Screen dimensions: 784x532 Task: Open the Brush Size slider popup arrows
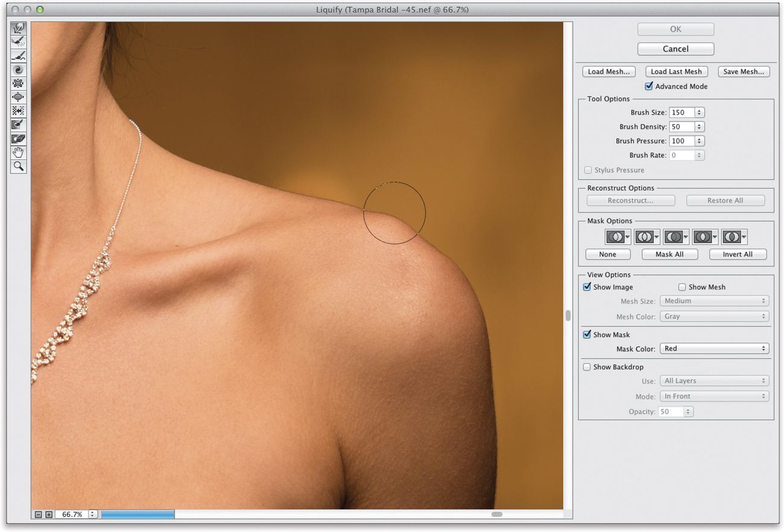pos(700,112)
